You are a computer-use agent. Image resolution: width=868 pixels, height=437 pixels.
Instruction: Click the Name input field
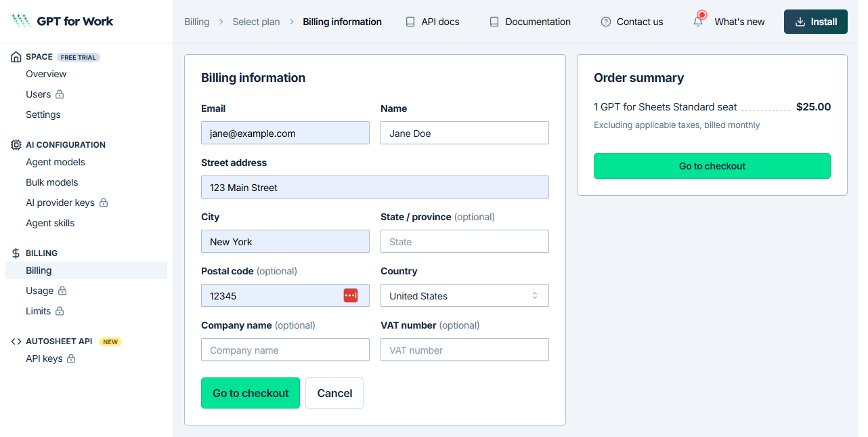click(464, 133)
